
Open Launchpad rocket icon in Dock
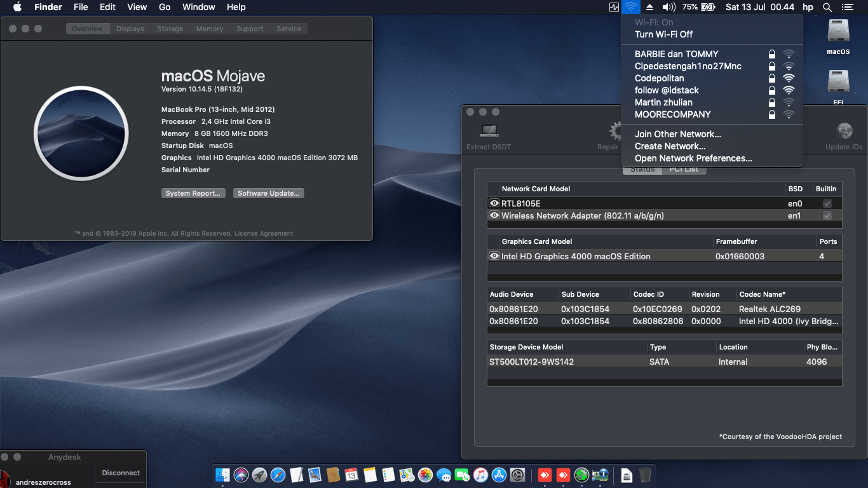pos(259,475)
